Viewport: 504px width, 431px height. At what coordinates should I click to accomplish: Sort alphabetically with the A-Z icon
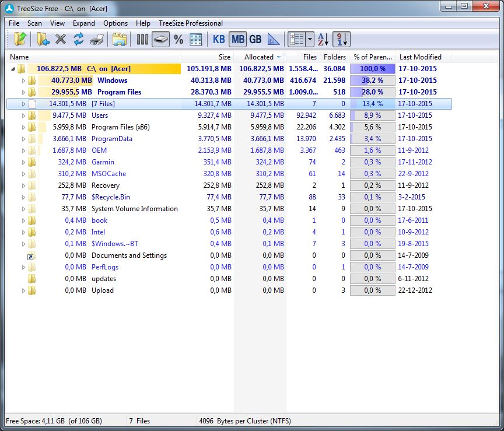[x=324, y=40]
